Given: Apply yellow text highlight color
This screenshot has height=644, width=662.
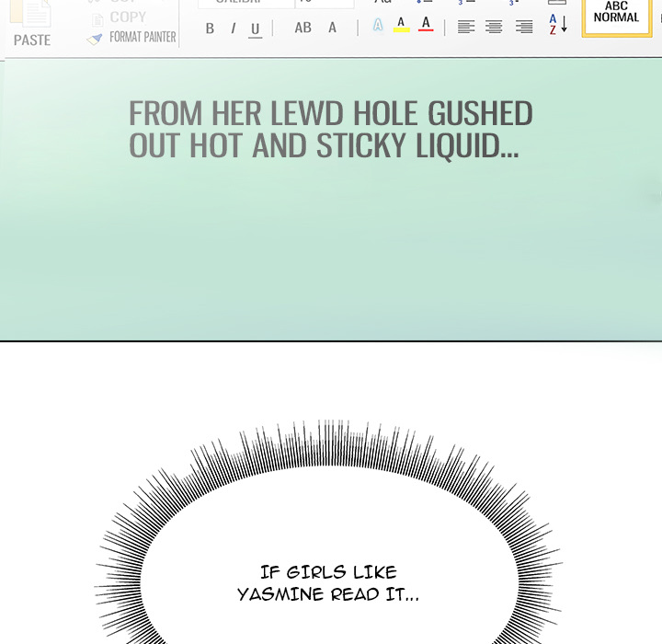Looking at the screenshot, I should click(x=401, y=25).
